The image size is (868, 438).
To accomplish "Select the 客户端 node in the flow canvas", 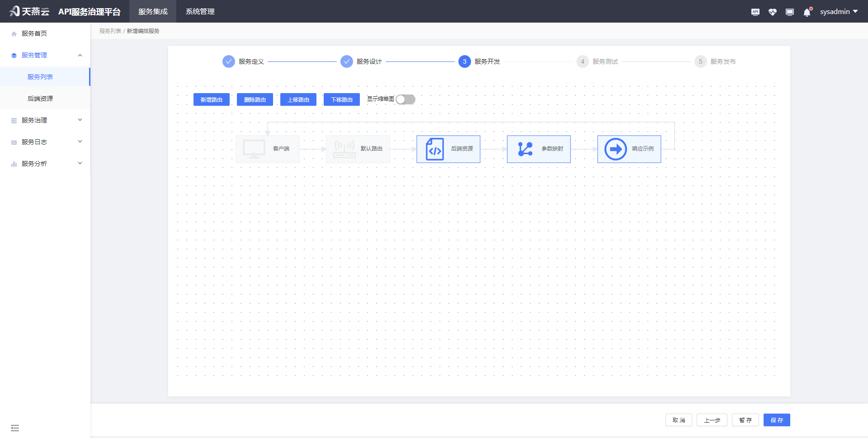I will (x=267, y=149).
